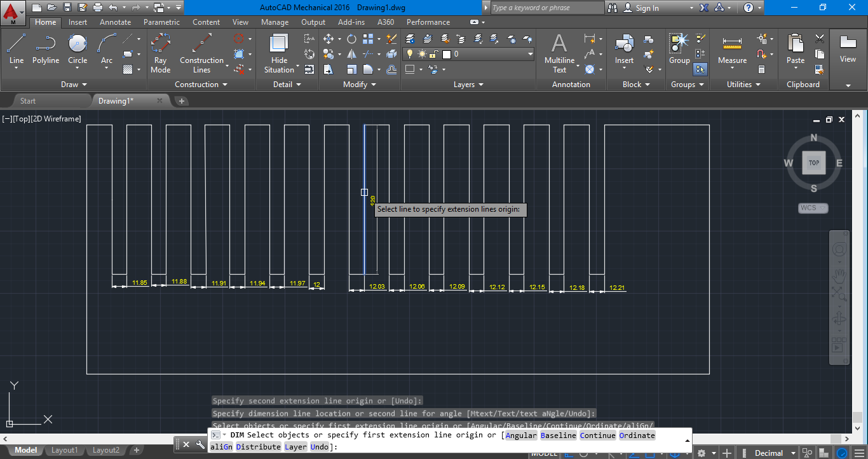The width and height of the screenshot is (868, 459).
Task: Click the Hide Situation tool
Action: [279, 53]
